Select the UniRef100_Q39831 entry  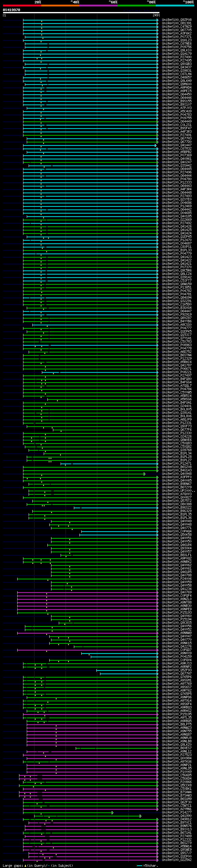(x=177, y=71)
